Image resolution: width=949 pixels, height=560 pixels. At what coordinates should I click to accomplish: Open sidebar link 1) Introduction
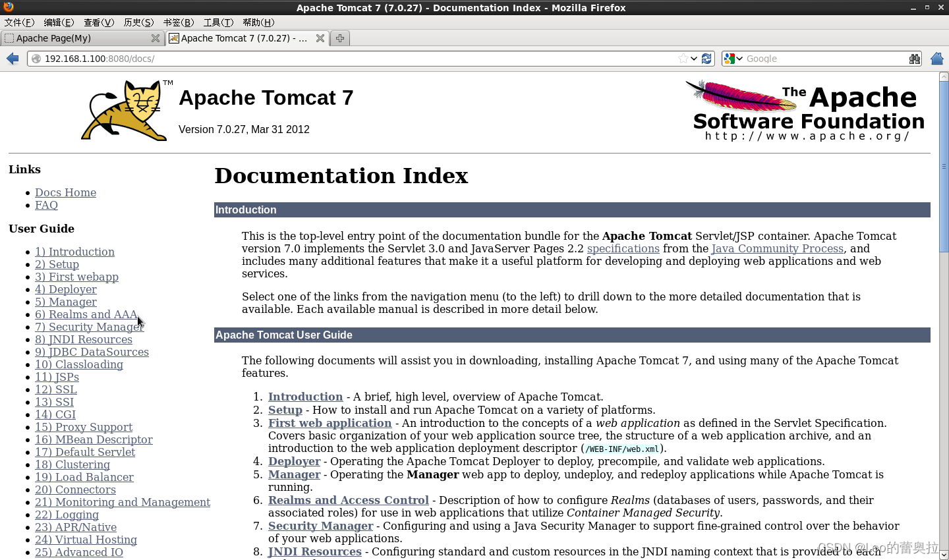(74, 252)
